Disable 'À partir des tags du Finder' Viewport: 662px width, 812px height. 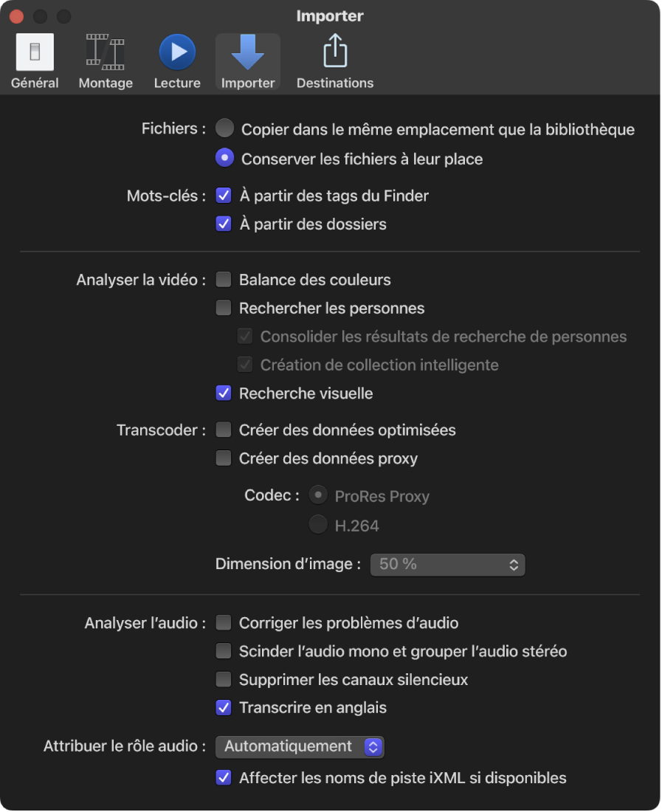pos(223,195)
